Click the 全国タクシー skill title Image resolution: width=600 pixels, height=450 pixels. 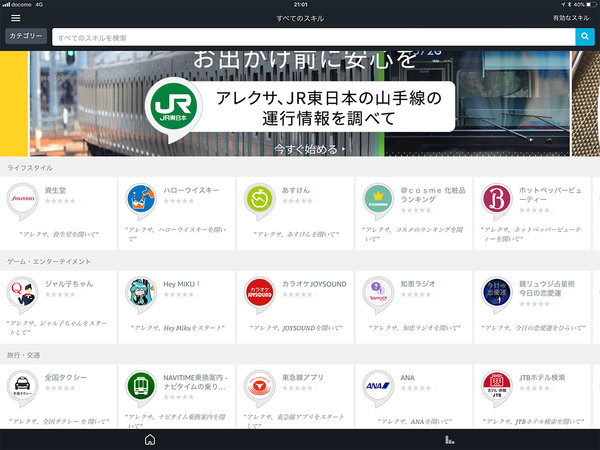pyautogui.click(x=66, y=378)
